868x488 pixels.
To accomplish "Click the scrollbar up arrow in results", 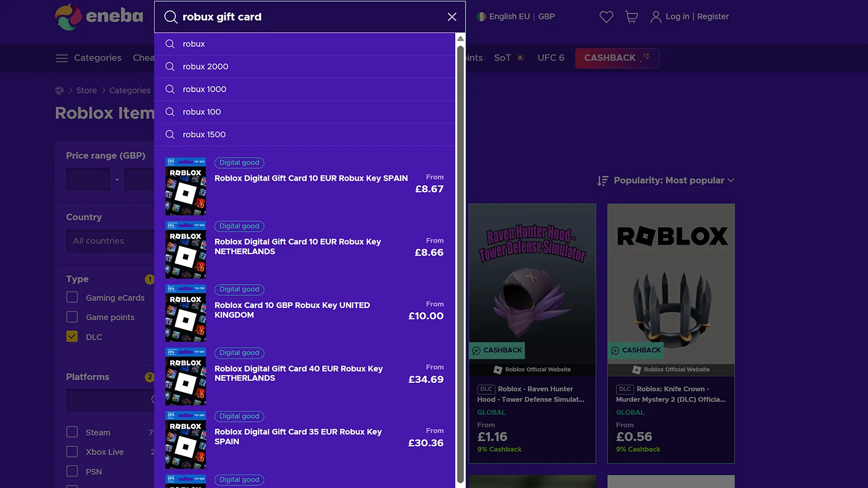I will tap(461, 38).
